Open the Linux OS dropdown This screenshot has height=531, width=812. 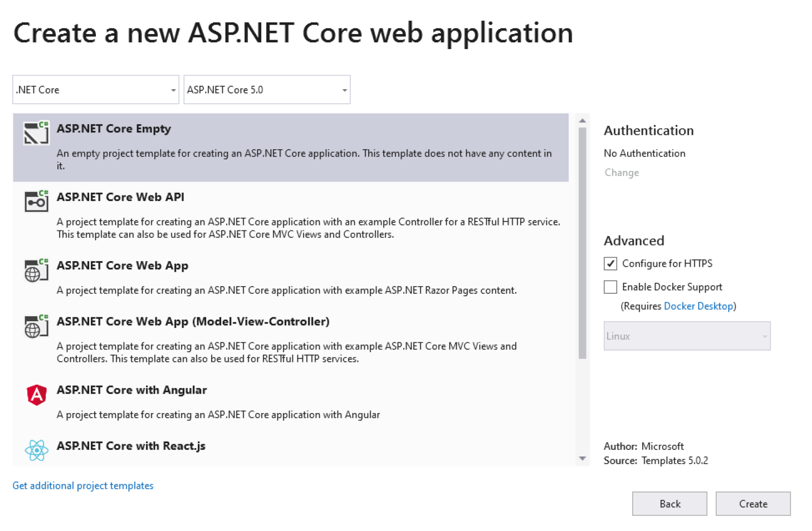pyautogui.click(x=687, y=336)
